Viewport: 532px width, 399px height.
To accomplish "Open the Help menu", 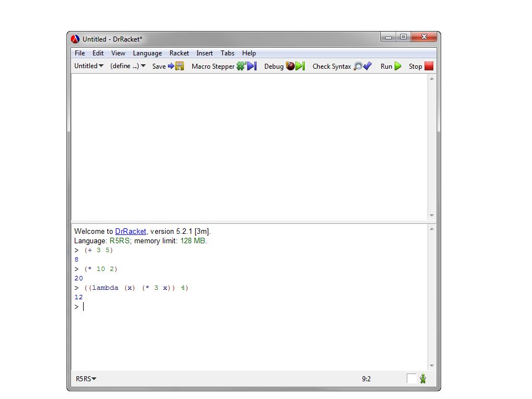I will pos(249,53).
